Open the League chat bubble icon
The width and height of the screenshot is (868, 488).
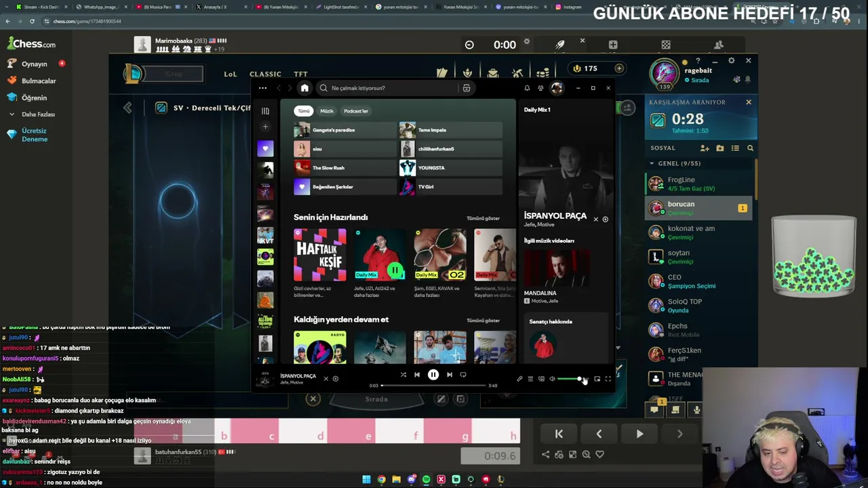point(654,409)
